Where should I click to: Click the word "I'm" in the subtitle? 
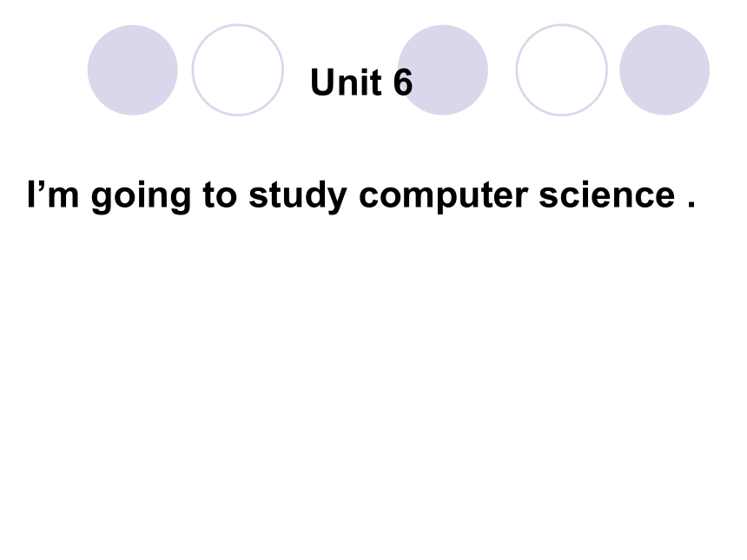coord(53,194)
